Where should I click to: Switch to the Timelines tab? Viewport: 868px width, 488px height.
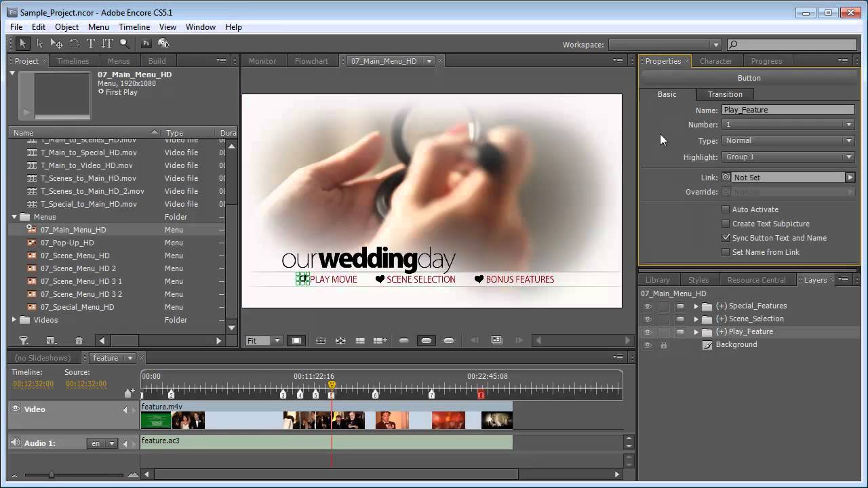tap(73, 61)
